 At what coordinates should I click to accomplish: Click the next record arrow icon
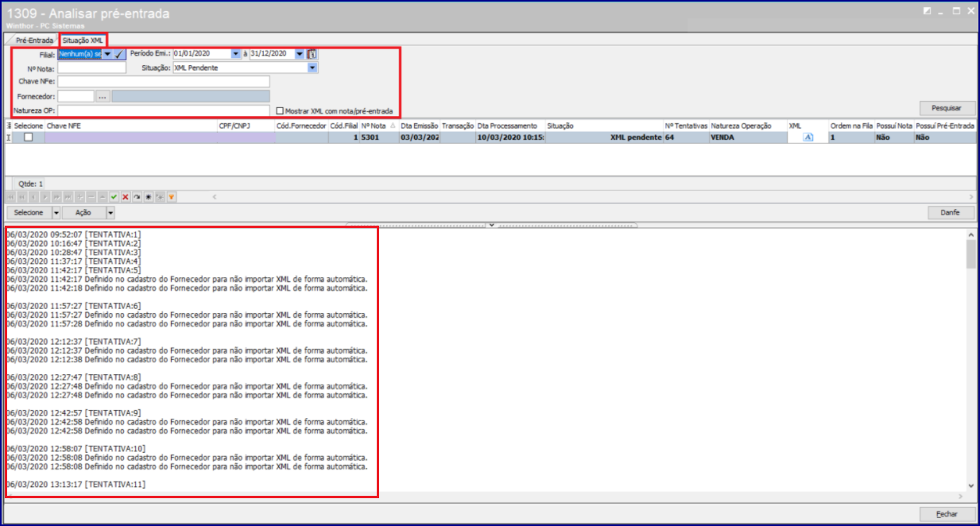click(45, 197)
